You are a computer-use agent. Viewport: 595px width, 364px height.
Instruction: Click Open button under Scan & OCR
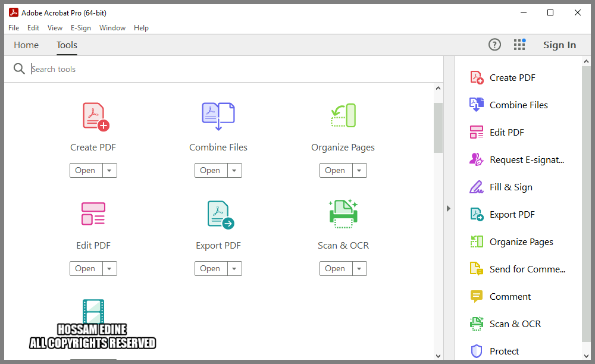[x=336, y=269]
